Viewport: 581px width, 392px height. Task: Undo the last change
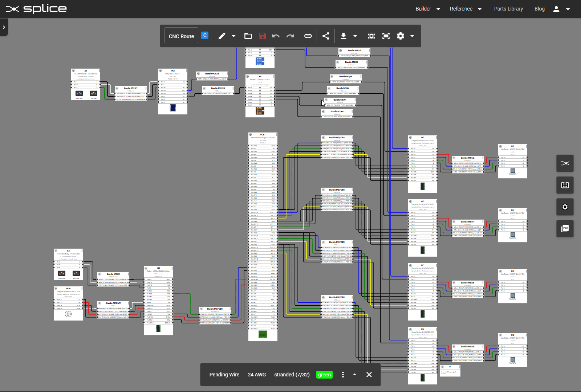pos(276,36)
